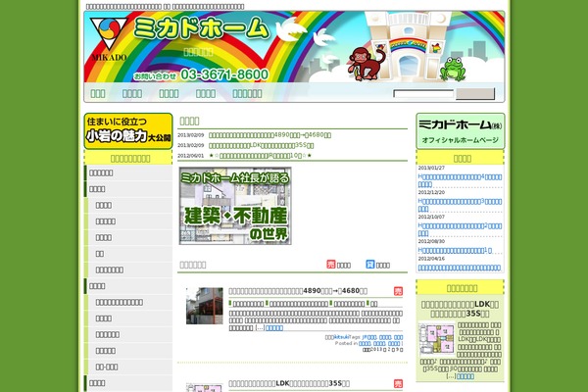
Task: Open the right sidebar link under 2012/04/16
Action: [460, 268]
